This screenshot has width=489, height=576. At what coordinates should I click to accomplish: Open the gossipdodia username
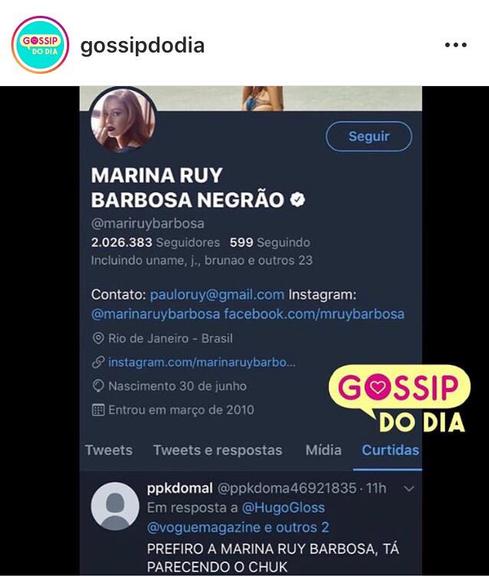(x=142, y=46)
